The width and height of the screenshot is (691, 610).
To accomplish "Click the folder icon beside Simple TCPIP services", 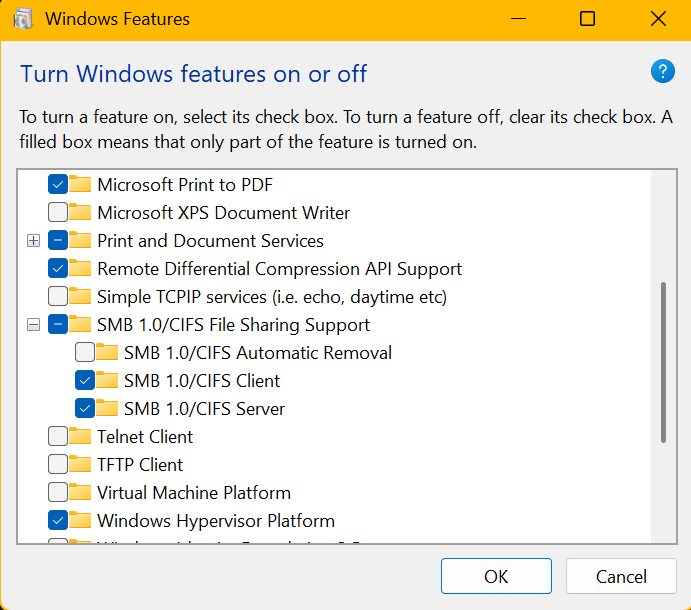I will [x=80, y=296].
